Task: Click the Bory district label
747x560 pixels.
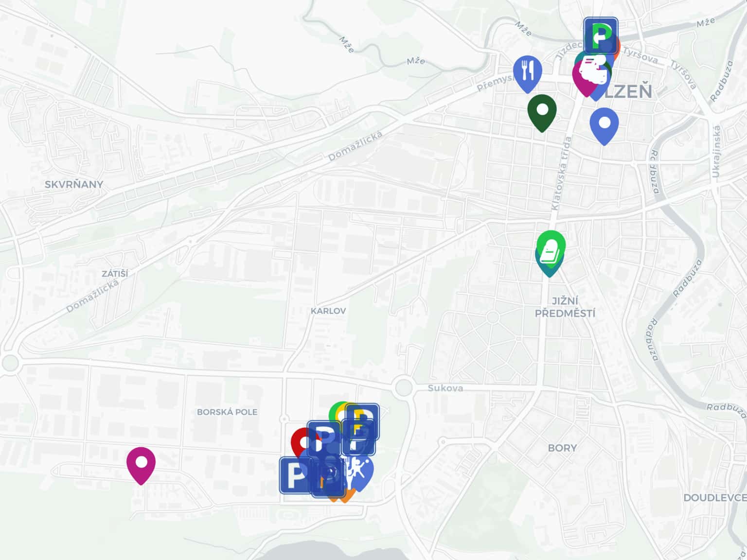Action: tap(562, 448)
